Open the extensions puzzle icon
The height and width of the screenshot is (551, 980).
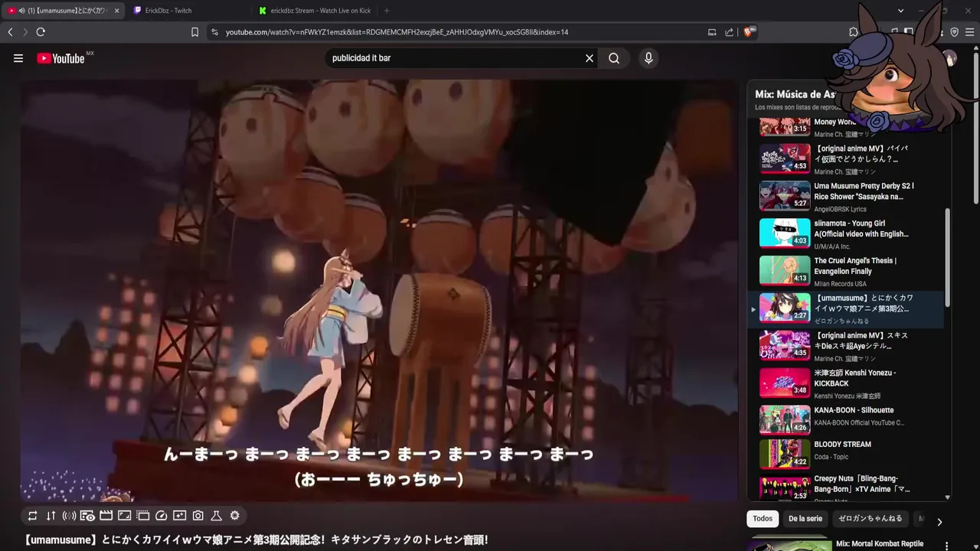(854, 32)
